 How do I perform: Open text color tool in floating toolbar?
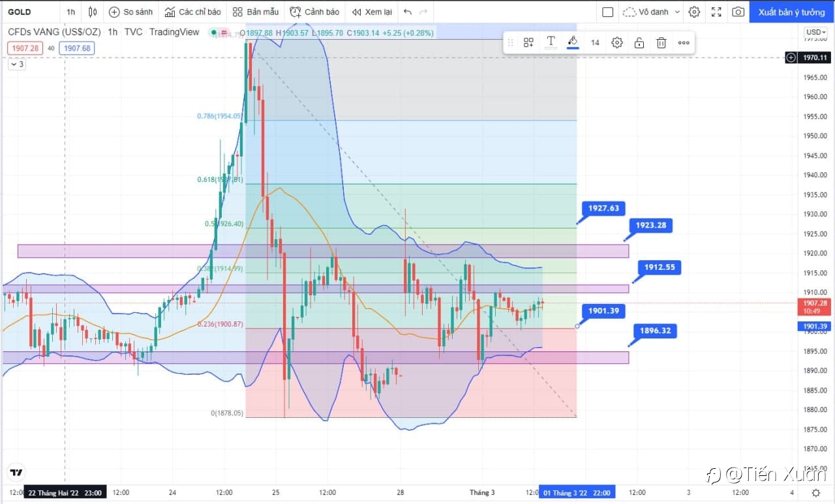pos(551,42)
